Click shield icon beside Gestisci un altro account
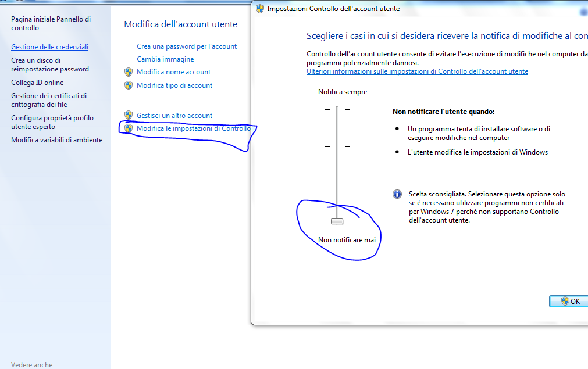Image resolution: width=588 pixels, height=369 pixels. coord(129,115)
